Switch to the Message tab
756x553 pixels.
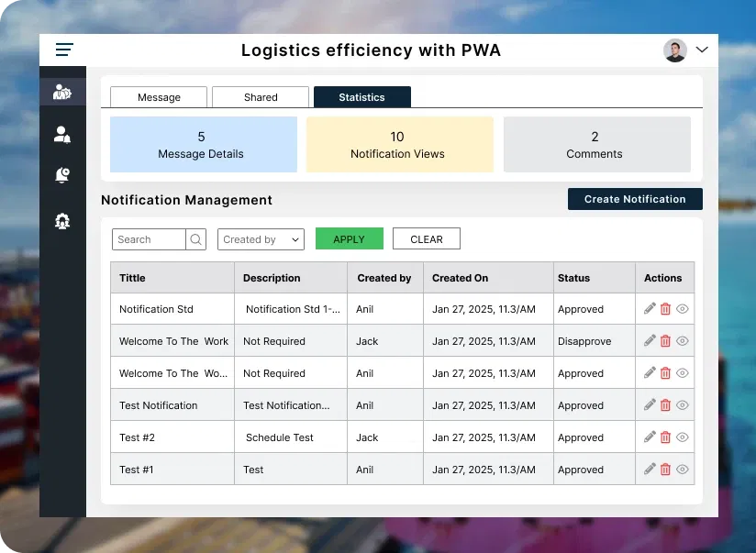[x=159, y=97]
